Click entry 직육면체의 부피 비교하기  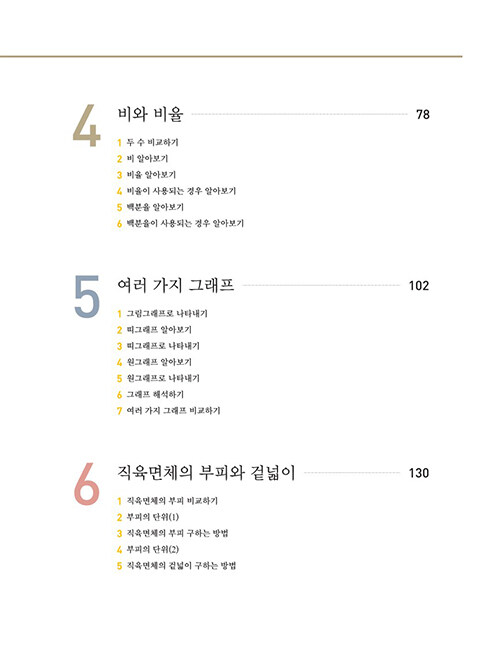172,501
